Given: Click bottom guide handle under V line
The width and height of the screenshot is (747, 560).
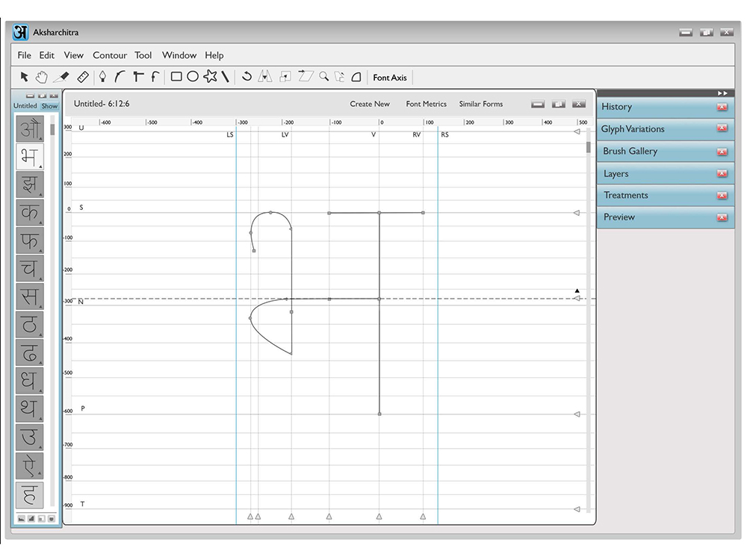Looking at the screenshot, I should (379, 516).
